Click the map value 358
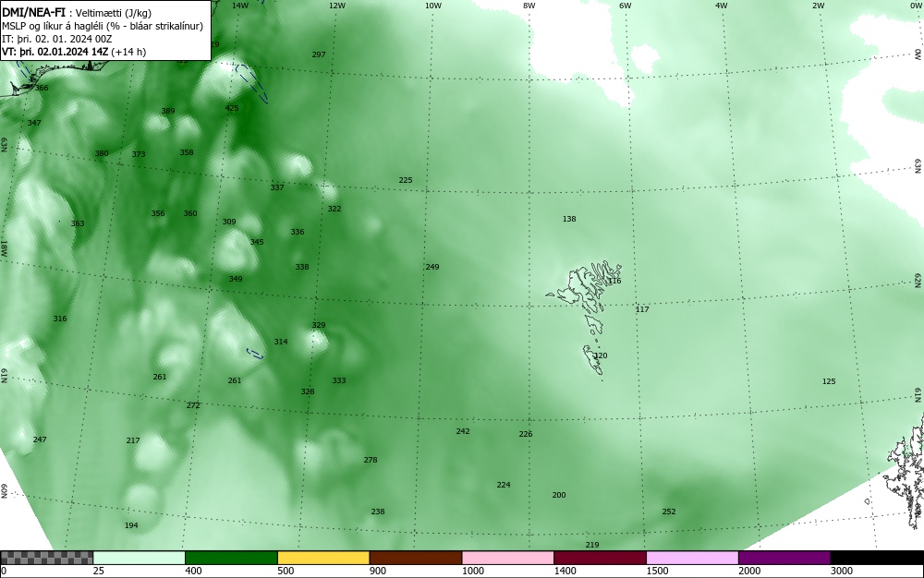 tap(187, 151)
